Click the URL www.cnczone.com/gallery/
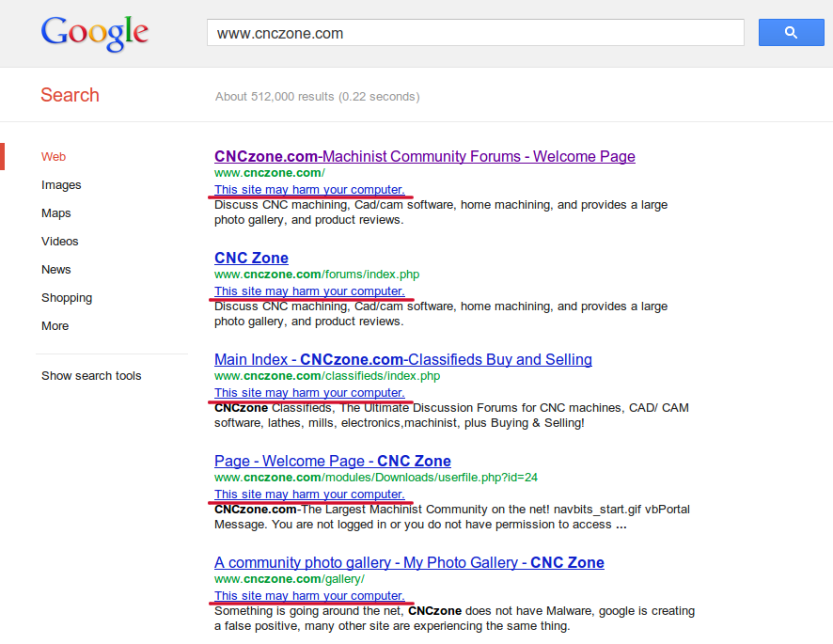The width and height of the screenshot is (833, 644). 290,578
